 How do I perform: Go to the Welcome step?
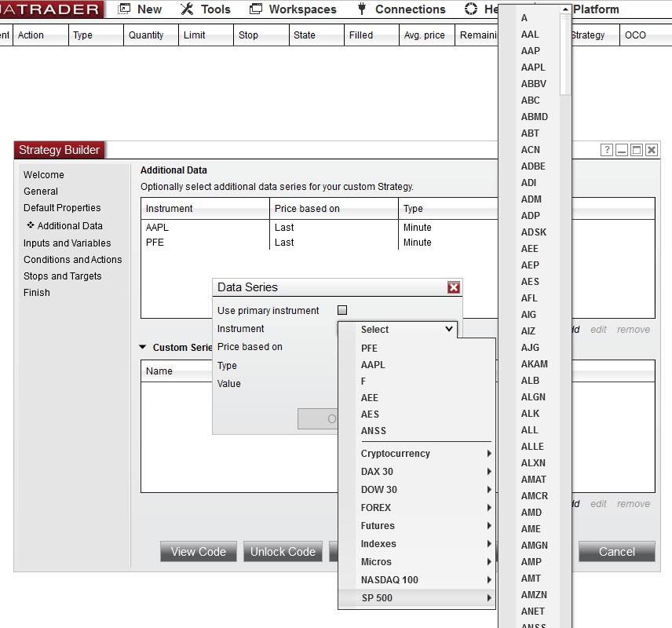pyautogui.click(x=44, y=175)
